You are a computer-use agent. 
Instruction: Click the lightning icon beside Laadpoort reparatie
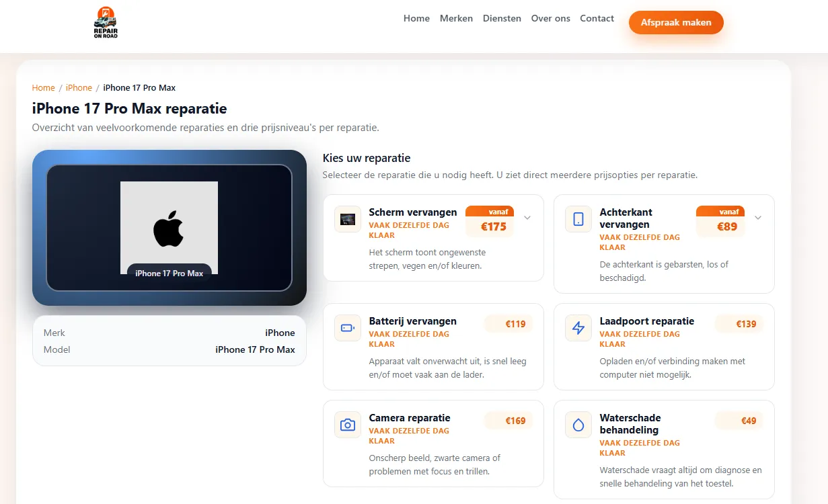click(578, 328)
